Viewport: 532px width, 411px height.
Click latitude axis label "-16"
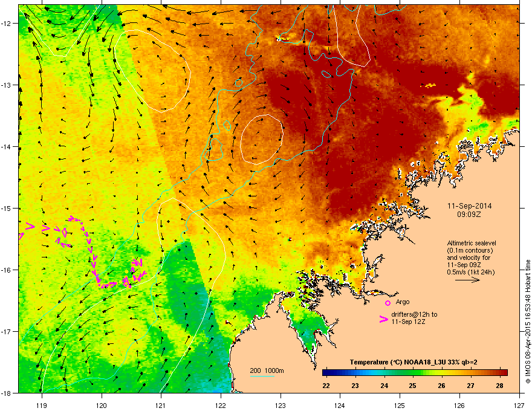coord(6,270)
